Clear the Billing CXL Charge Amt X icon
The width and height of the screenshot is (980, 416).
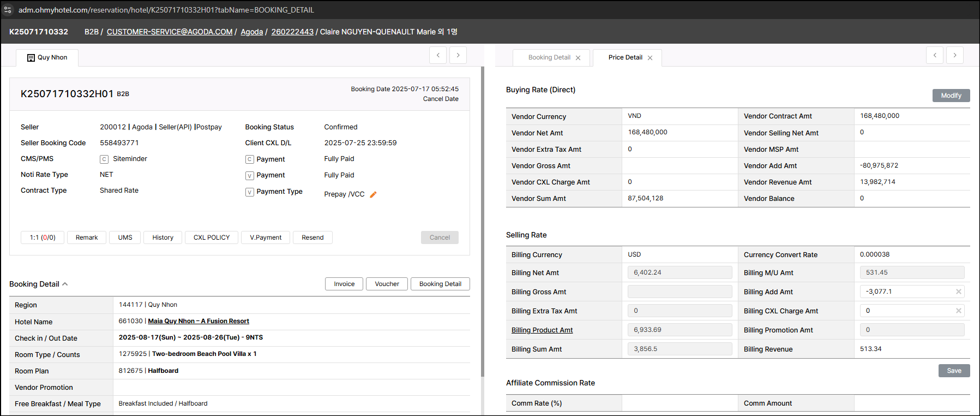pos(958,311)
